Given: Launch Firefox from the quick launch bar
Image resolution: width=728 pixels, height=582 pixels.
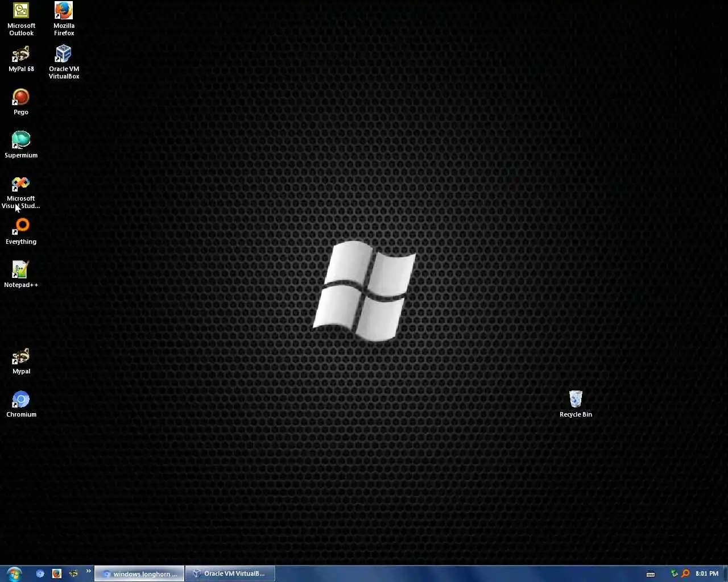Looking at the screenshot, I should (x=56, y=573).
